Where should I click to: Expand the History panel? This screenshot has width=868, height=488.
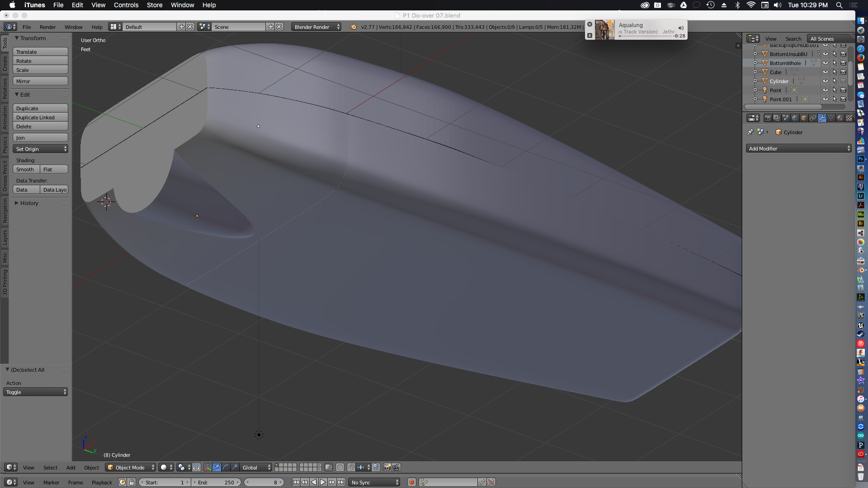[17, 203]
